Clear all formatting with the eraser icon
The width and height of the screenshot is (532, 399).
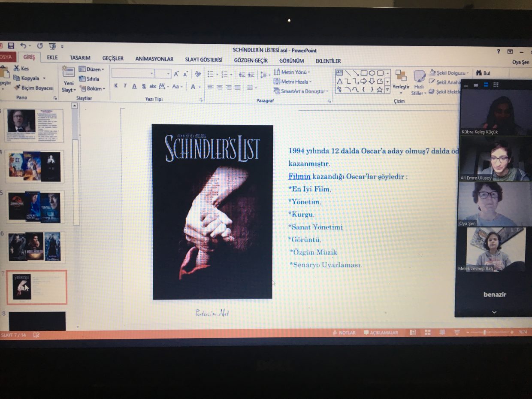click(x=198, y=74)
